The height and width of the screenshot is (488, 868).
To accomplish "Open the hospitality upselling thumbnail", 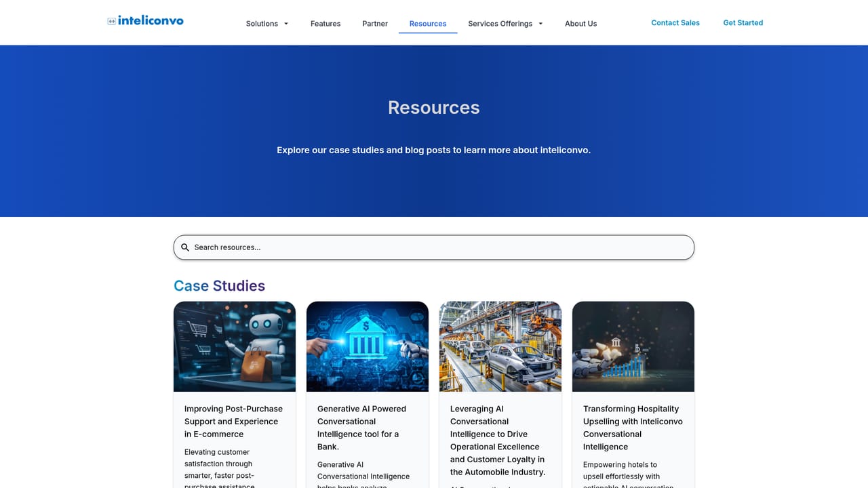I will pos(633,346).
